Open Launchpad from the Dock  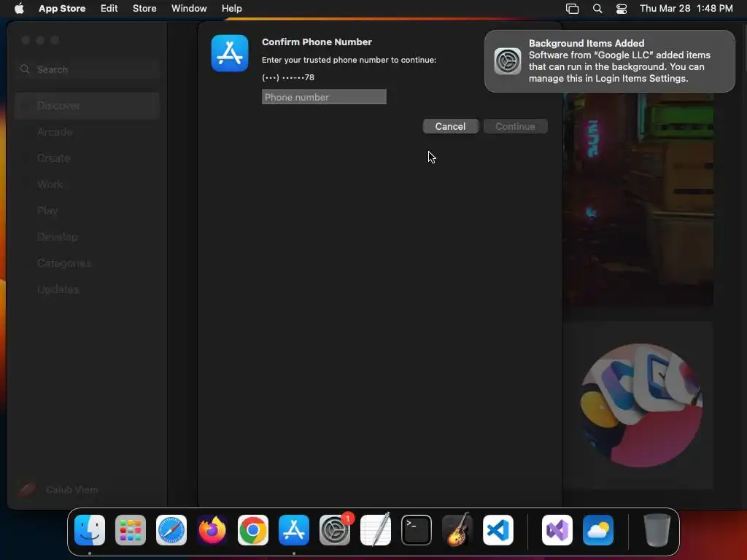click(x=131, y=530)
